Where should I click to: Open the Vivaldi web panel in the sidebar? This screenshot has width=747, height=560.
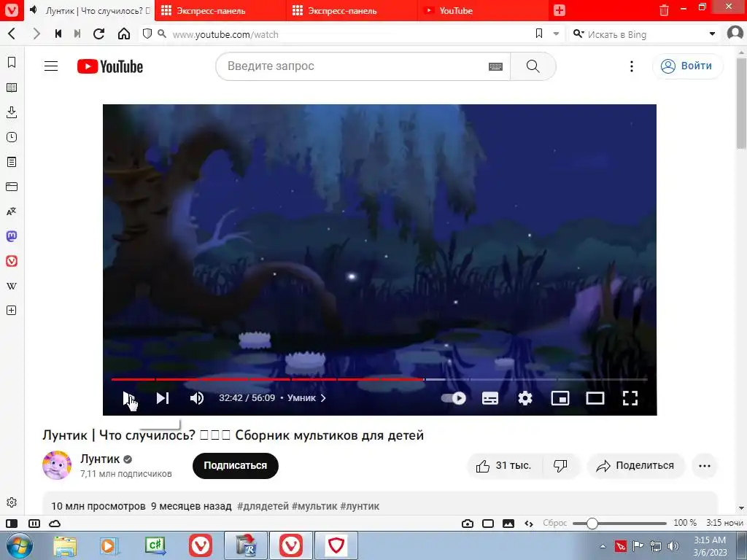[12, 261]
